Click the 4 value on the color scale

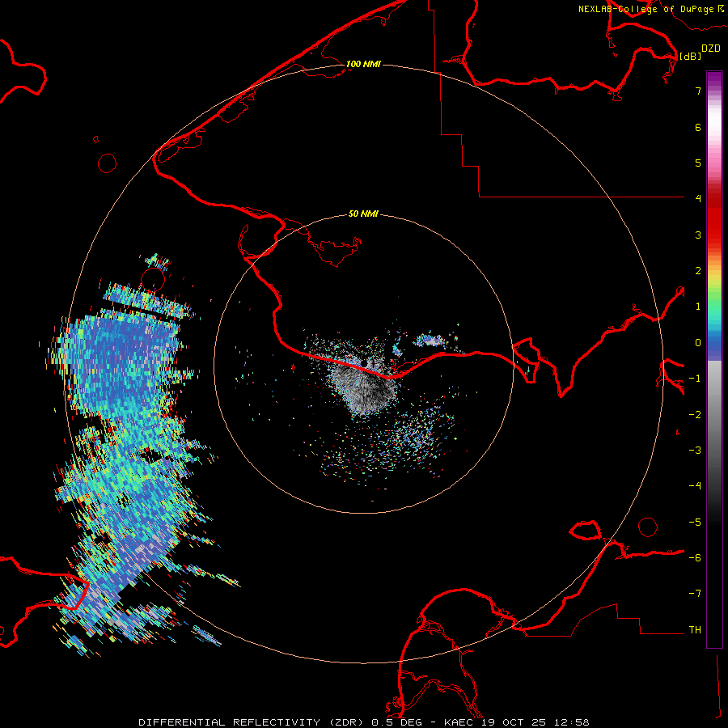(x=698, y=199)
